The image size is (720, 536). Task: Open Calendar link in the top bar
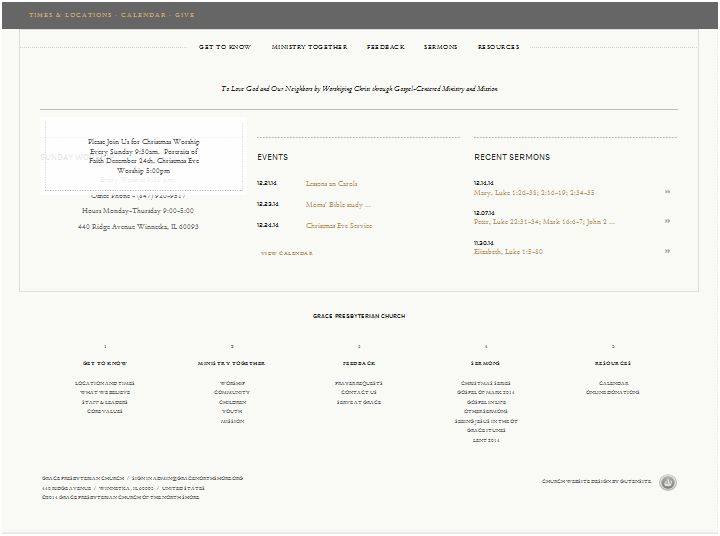(x=143, y=15)
